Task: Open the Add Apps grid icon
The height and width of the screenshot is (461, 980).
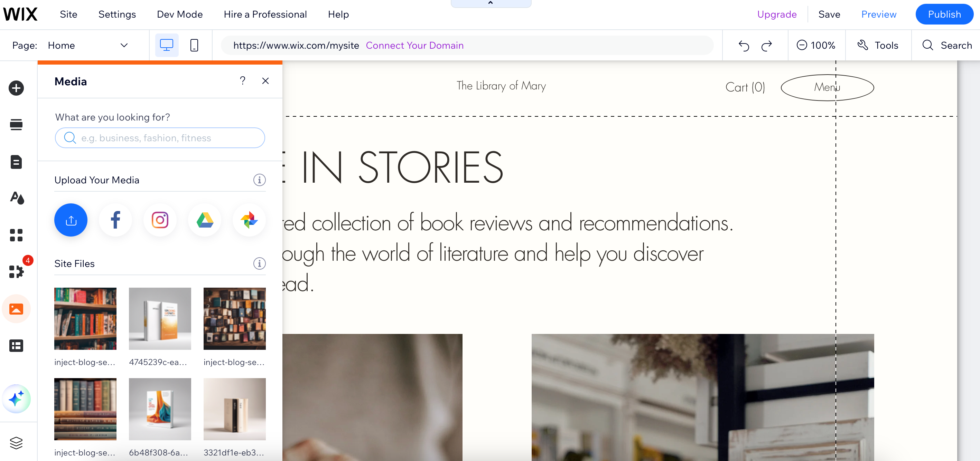Action: coord(16,235)
